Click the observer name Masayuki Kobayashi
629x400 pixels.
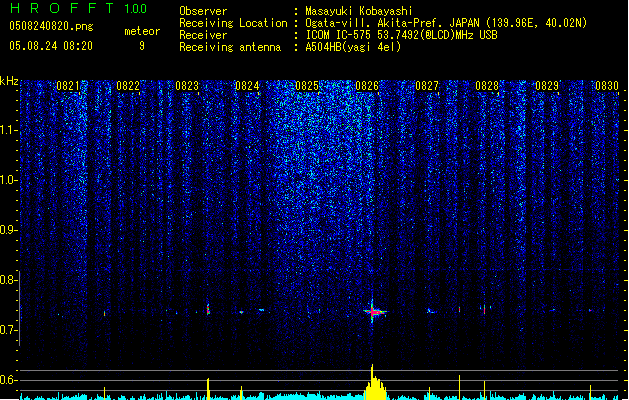(x=359, y=11)
